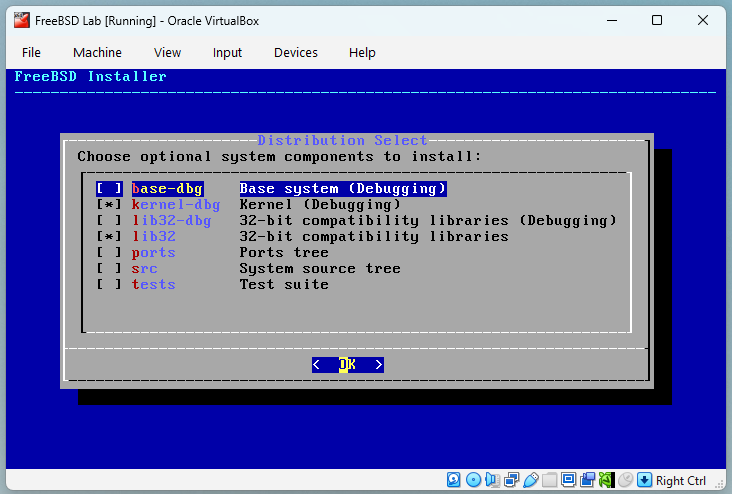Image resolution: width=732 pixels, height=494 pixels.
Task: Select the base-dbg component label
Action: 167,189
